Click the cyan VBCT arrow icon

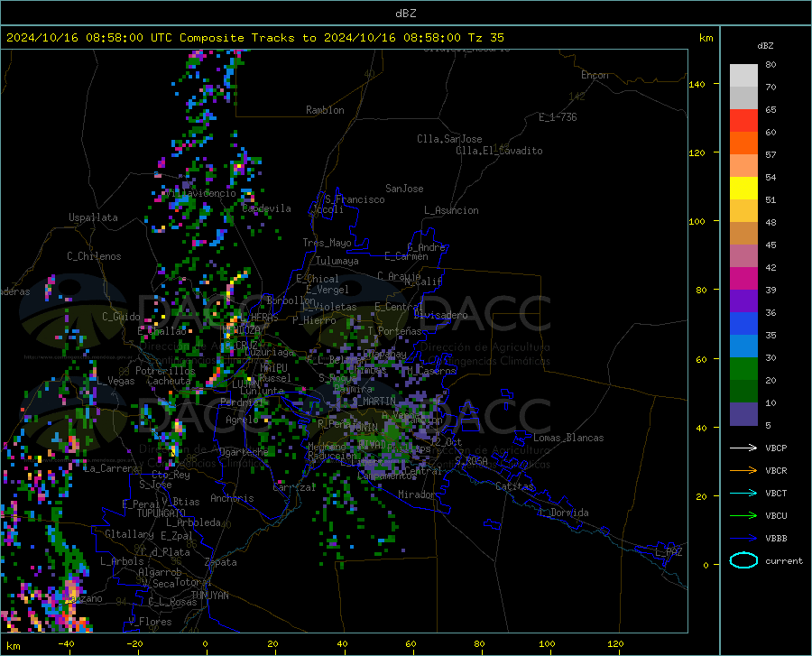point(743,493)
